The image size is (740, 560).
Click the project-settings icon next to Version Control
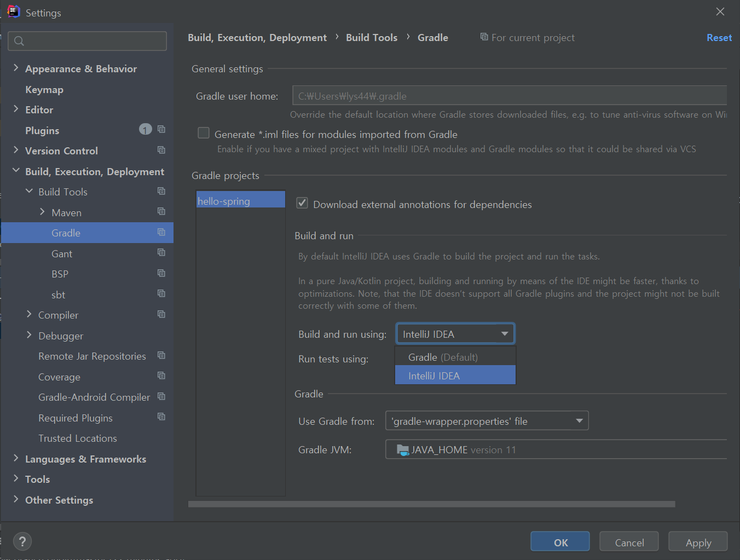pos(161,150)
